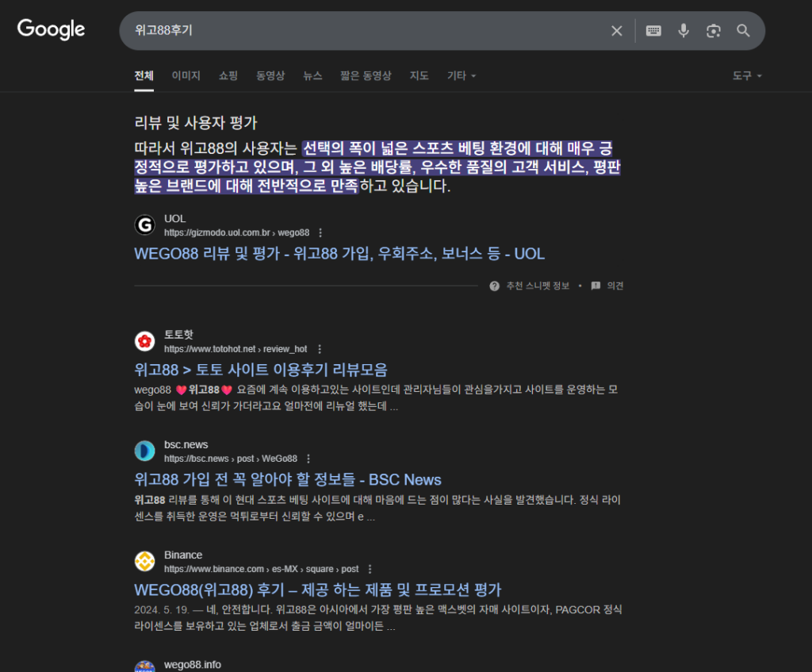Screen dimensions: 812x672
Task: Switch to the 지도 tab
Action: pos(419,75)
